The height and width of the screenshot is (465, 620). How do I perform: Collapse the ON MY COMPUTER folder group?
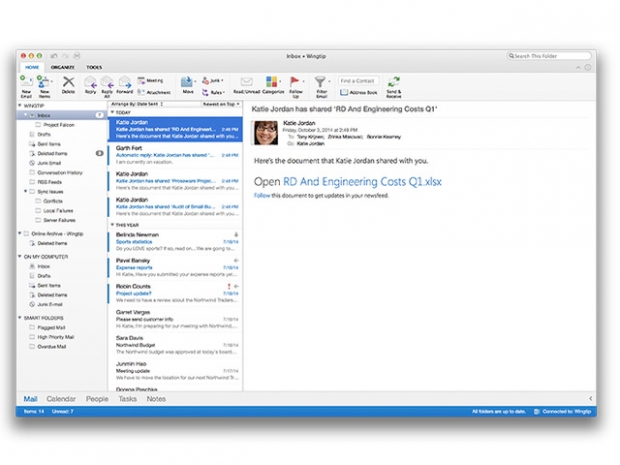click(x=20, y=257)
